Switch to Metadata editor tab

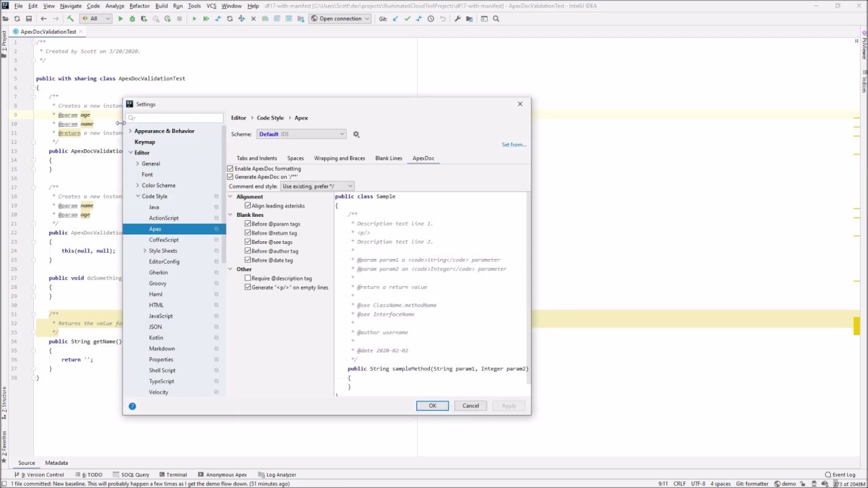[x=56, y=463]
